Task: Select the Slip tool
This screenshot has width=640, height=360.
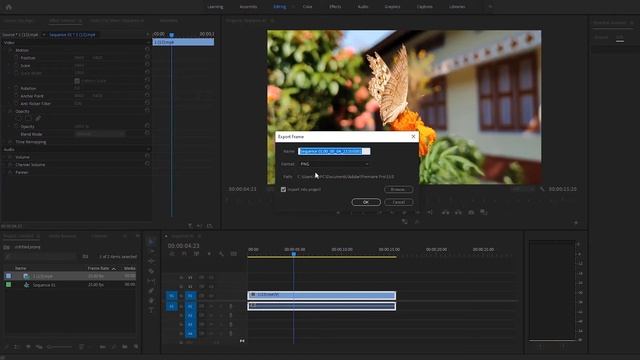Action: [151, 281]
